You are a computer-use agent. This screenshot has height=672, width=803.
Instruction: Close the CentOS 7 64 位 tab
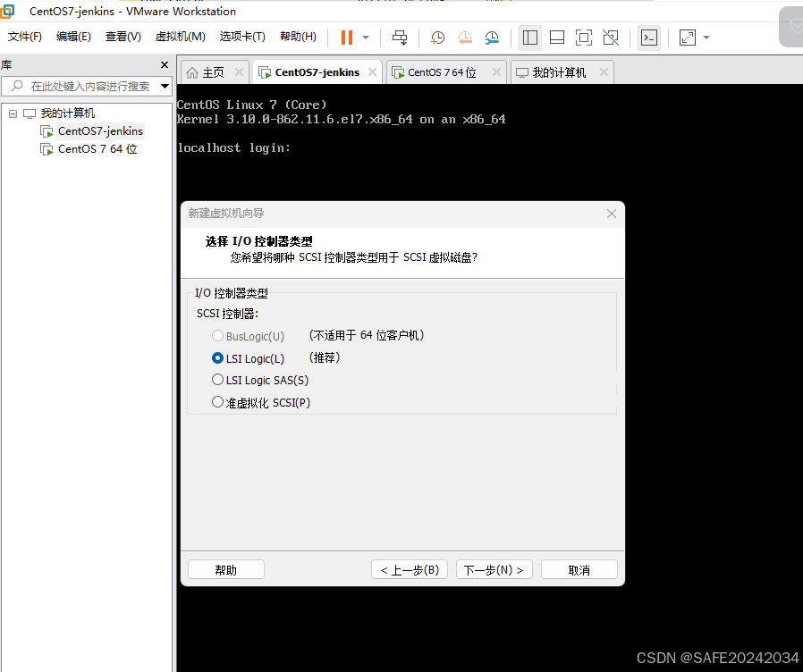pyautogui.click(x=496, y=72)
